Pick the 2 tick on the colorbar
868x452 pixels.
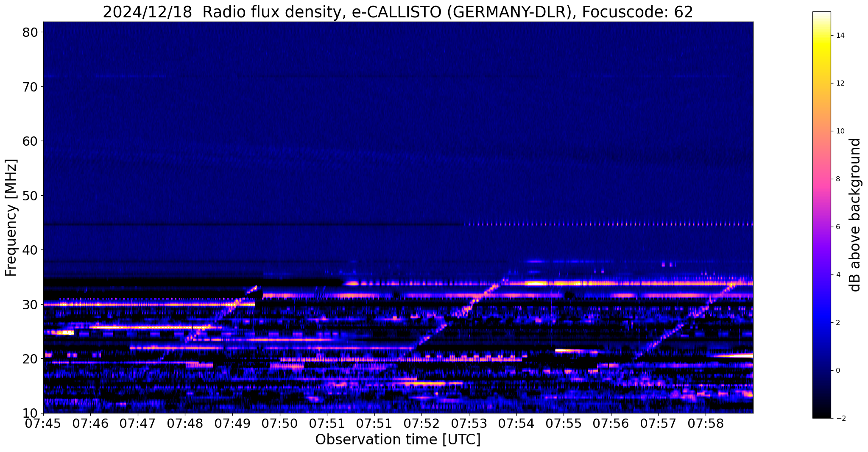(837, 323)
